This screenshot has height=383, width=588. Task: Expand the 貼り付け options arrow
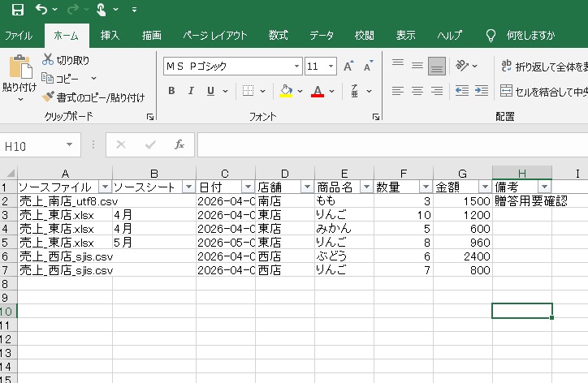[20, 99]
